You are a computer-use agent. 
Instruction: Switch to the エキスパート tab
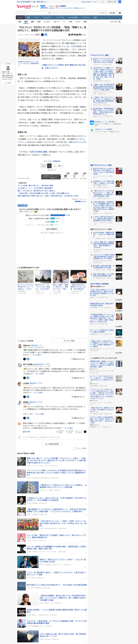(48, 17)
